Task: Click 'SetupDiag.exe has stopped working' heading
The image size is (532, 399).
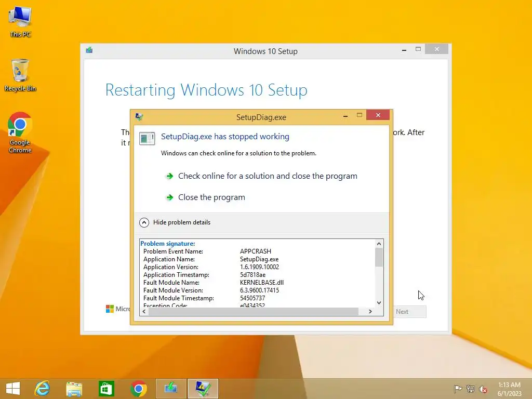Action: click(225, 137)
